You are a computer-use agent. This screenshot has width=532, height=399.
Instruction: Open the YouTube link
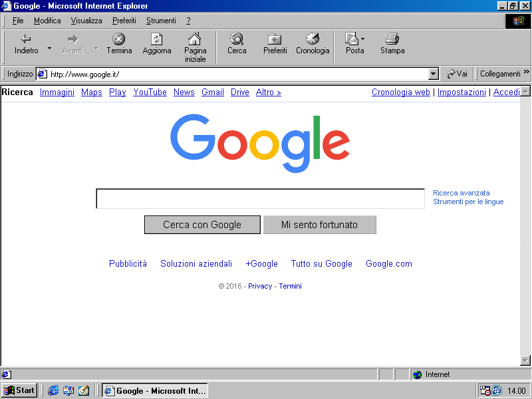click(x=150, y=92)
